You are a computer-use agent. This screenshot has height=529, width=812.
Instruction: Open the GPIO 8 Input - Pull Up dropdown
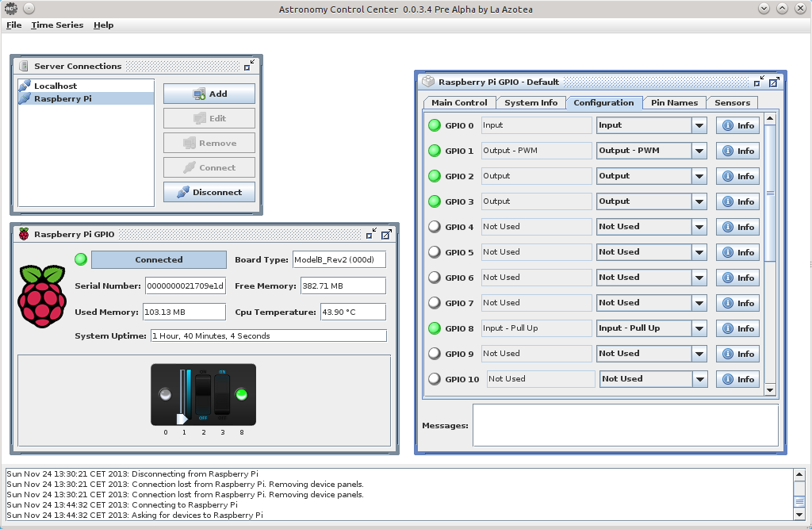pos(699,328)
